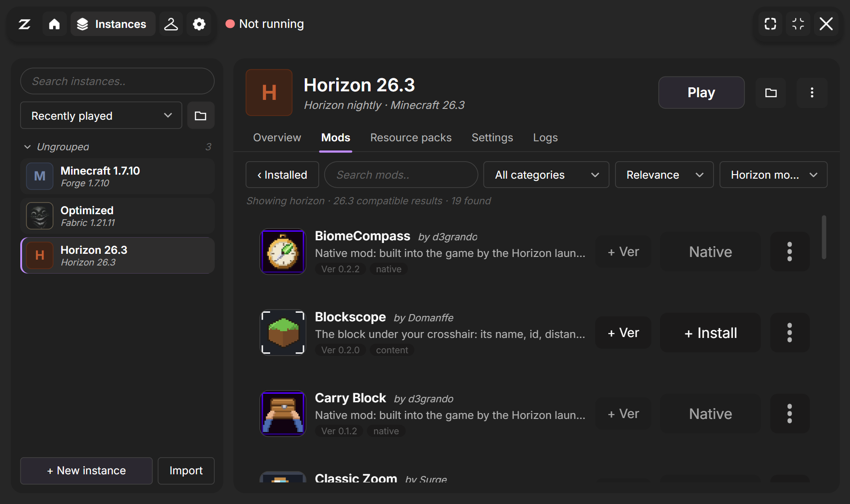Go back to Installed mods
The image size is (850, 504).
click(x=282, y=175)
